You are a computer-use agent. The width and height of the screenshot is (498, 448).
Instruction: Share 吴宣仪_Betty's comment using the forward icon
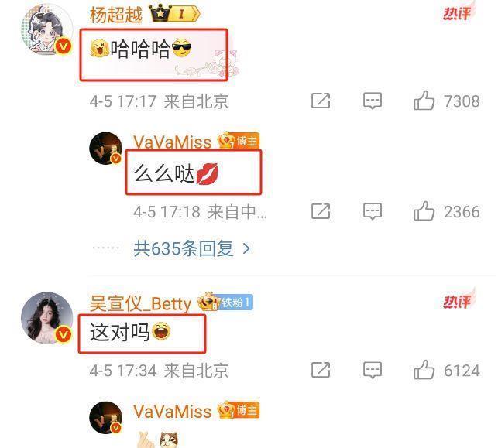[321, 370]
